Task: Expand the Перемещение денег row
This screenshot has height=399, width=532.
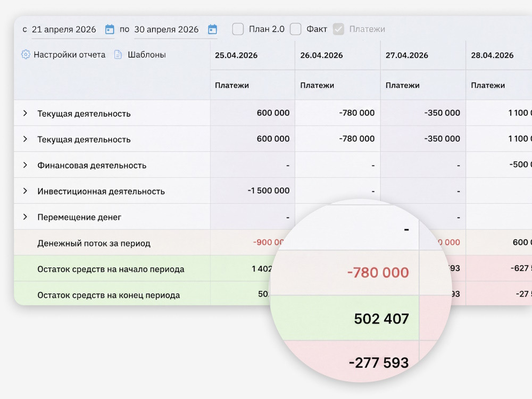Action: [x=25, y=217]
